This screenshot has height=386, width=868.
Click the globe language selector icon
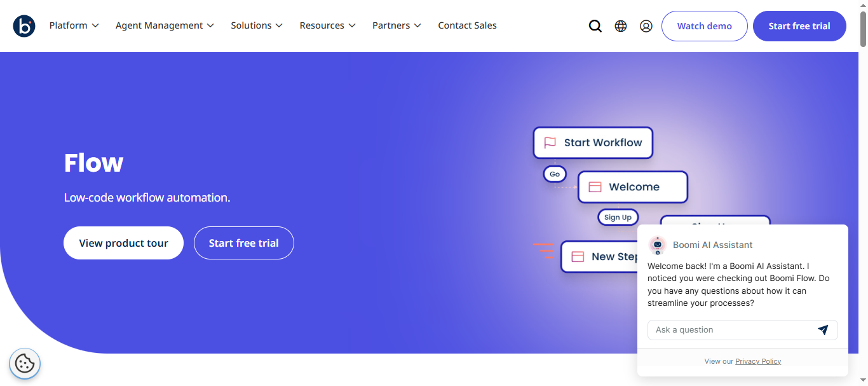[621, 26]
